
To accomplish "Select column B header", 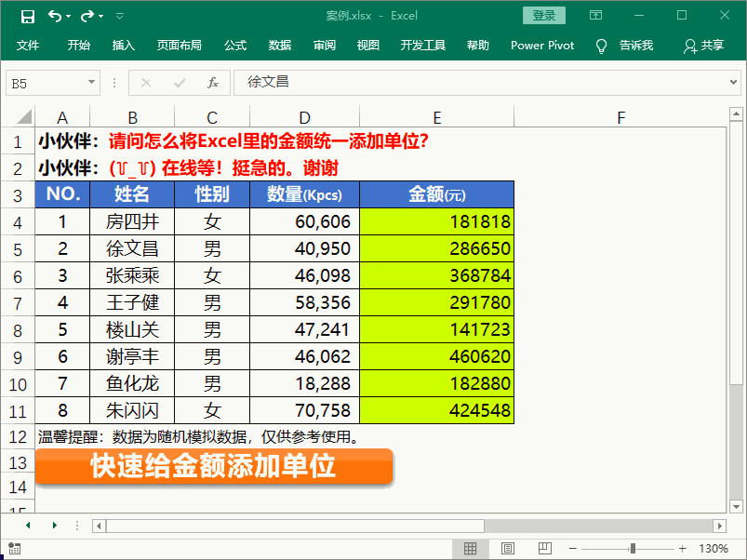I will [x=132, y=117].
